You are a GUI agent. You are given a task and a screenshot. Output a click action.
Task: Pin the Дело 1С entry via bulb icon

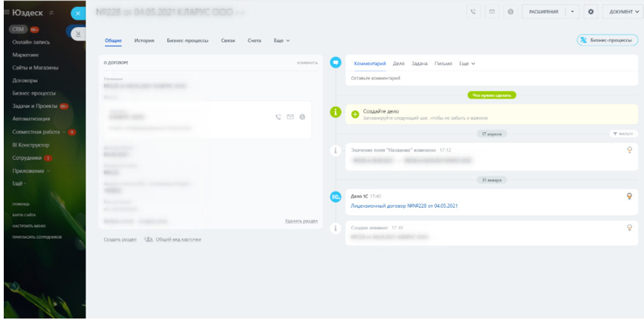(629, 197)
